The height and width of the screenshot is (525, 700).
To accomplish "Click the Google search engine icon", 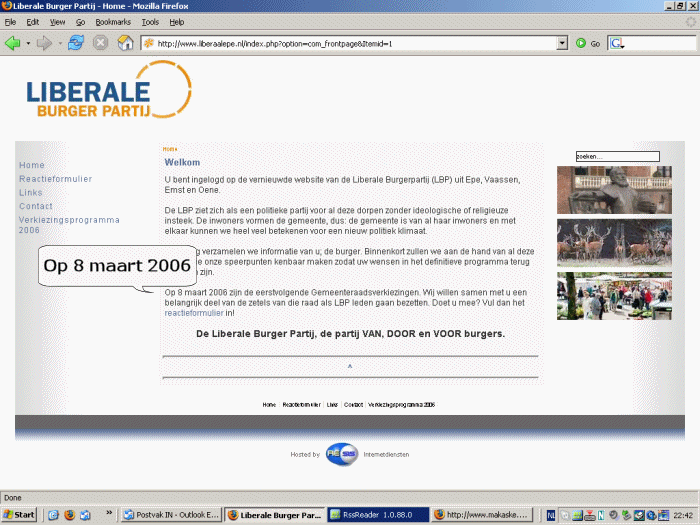I will (x=616, y=43).
